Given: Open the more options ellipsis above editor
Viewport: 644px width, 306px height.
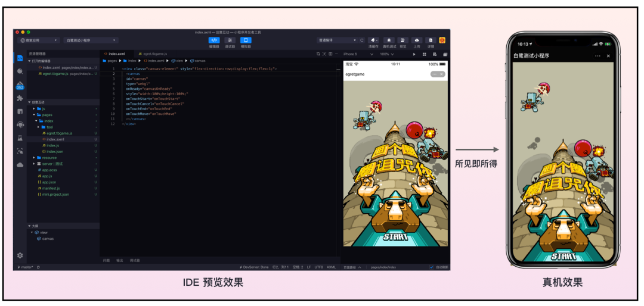Looking at the screenshot, I should [x=337, y=54].
